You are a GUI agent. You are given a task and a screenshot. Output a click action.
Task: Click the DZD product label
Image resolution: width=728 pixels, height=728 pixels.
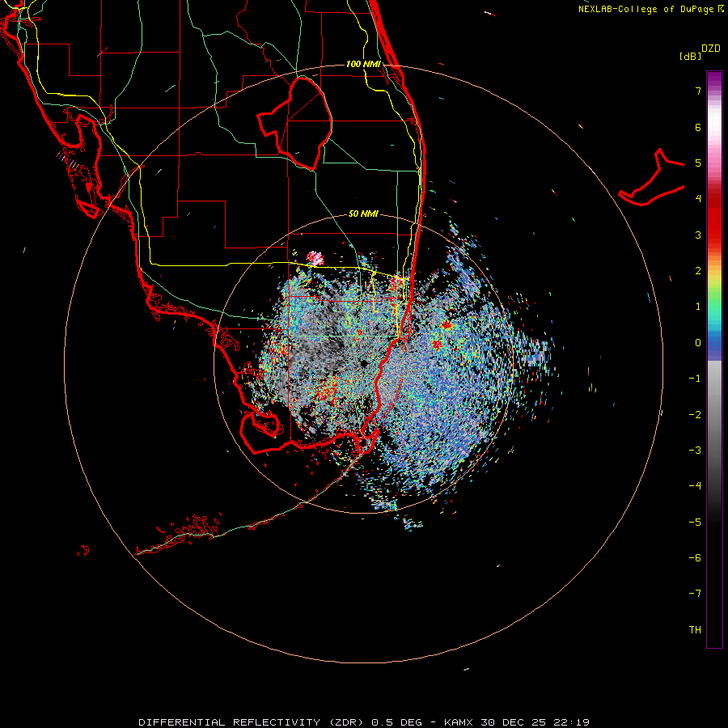click(x=711, y=49)
